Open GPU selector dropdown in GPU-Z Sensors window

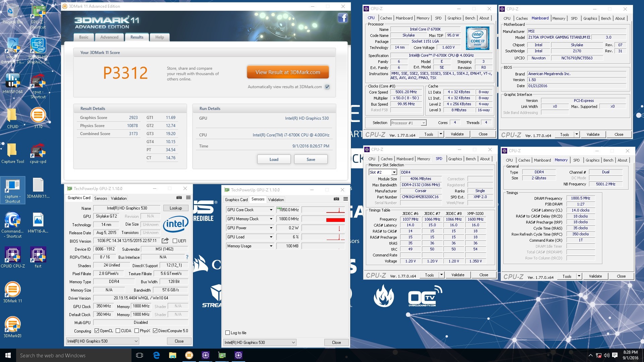(x=260, y=343)
